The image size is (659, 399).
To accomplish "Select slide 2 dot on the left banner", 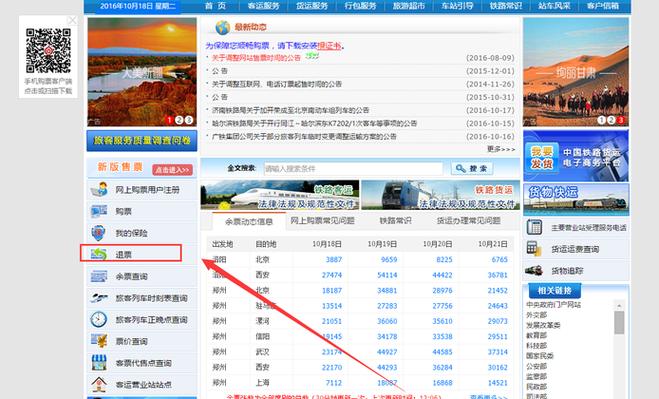I will point(179,120).
